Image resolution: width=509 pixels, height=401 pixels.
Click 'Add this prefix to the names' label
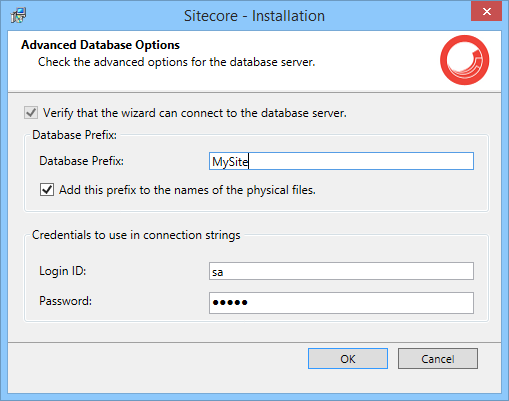coord(187,190)
